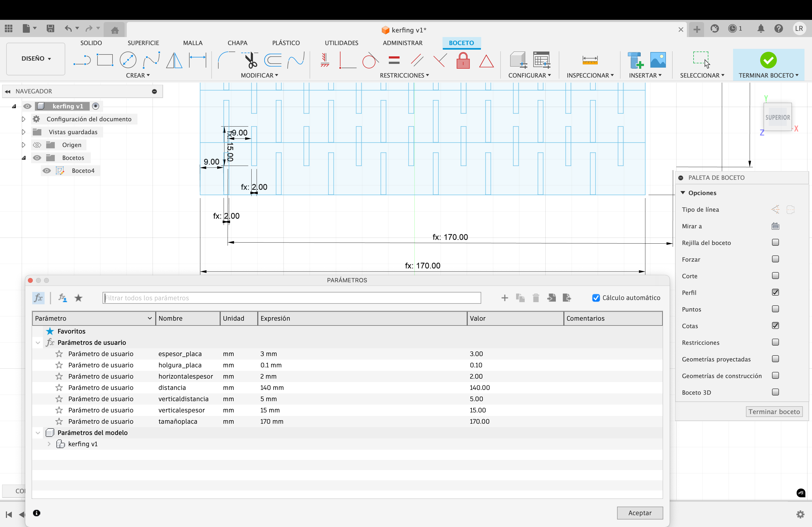This screenshot has height=527, width=812.
Task: Expand the Configuración del documento node
Action: click(24, 119)
